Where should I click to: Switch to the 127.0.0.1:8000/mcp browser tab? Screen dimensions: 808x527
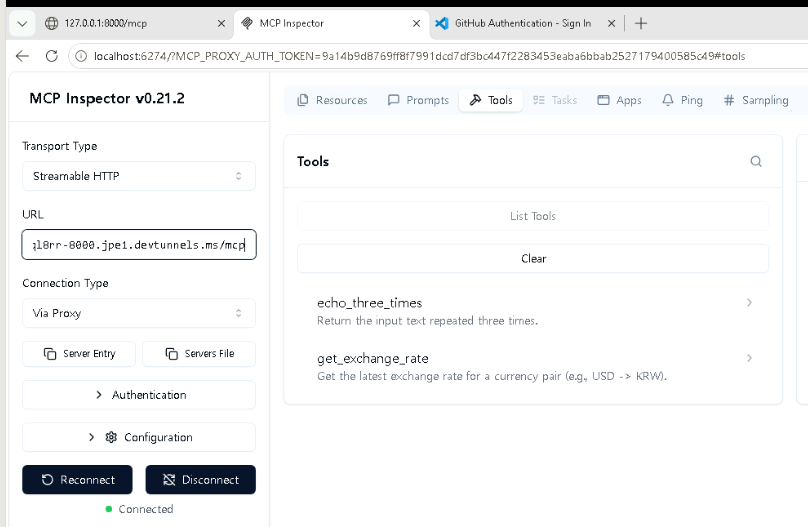click(x=135, y=24)
